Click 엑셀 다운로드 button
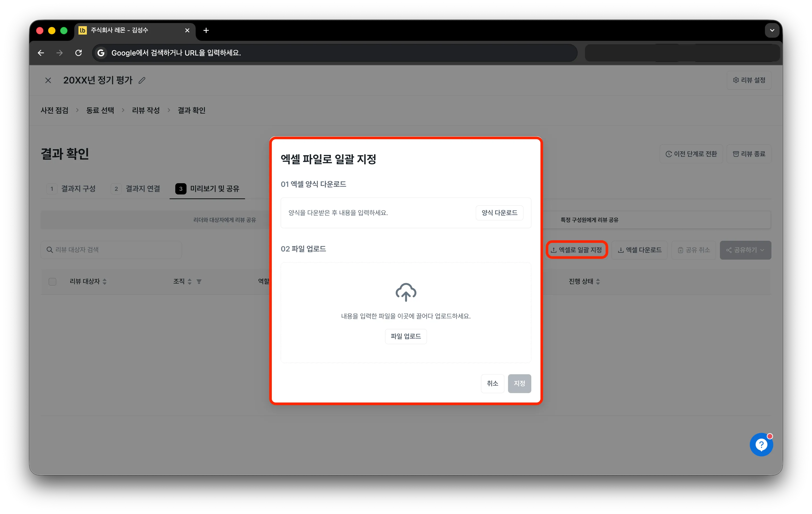The height and width of the screenshot is (514, 812). [x=640, y=250]
